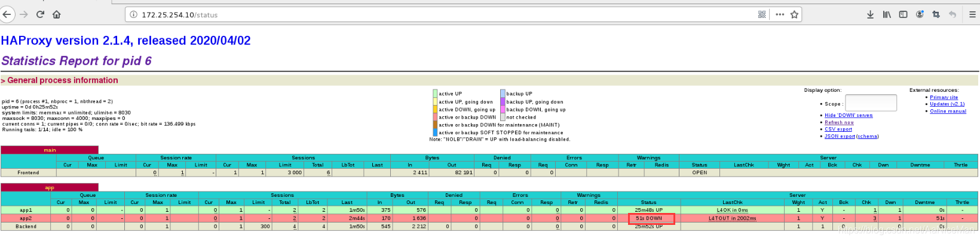Click the CSV export link
Image resolution: width=980 pixels, height=241 pixels.
tap(838, 129)
